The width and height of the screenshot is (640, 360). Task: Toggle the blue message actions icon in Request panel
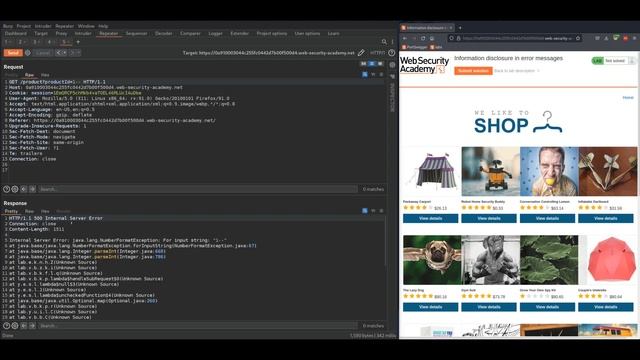pyautogui.click(x=364, y=74)
